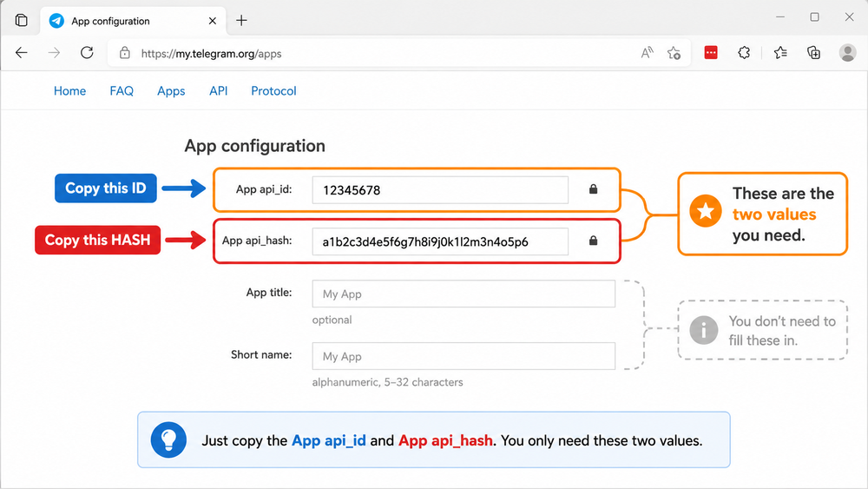Screen dimensions: 868x489
Task: Close the App configuration tab
Action: (213, 21)
